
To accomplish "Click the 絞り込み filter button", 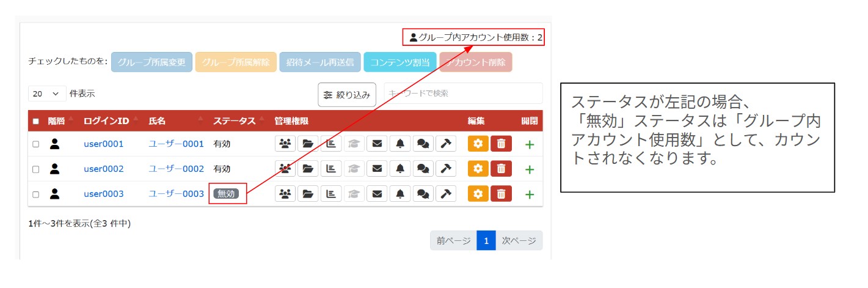I will point(346,95).
